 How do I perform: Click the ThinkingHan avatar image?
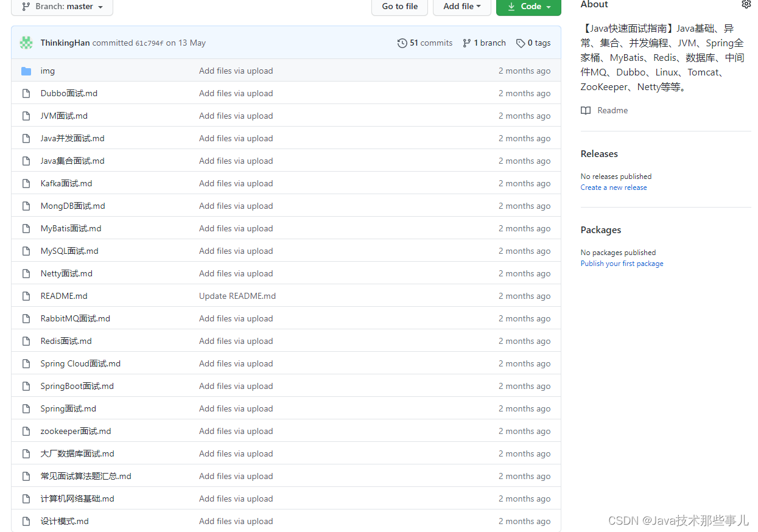point(26,43)
